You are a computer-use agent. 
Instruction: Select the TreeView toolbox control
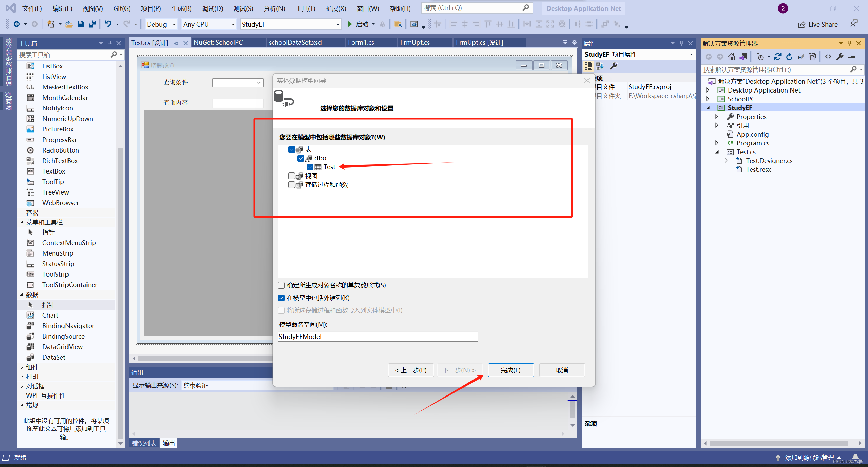(x=55, y=192)
